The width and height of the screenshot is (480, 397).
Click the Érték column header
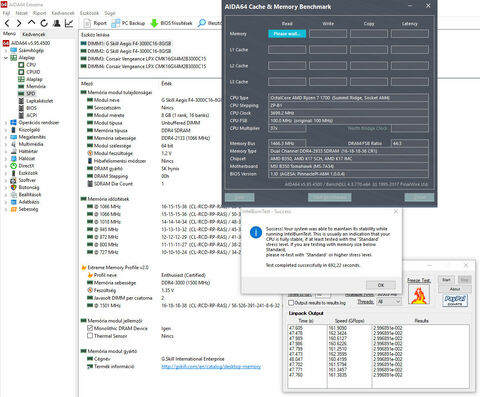167,84
